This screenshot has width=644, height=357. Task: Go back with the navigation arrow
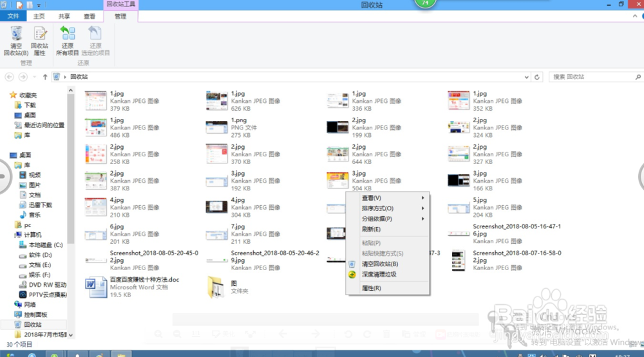10,77
